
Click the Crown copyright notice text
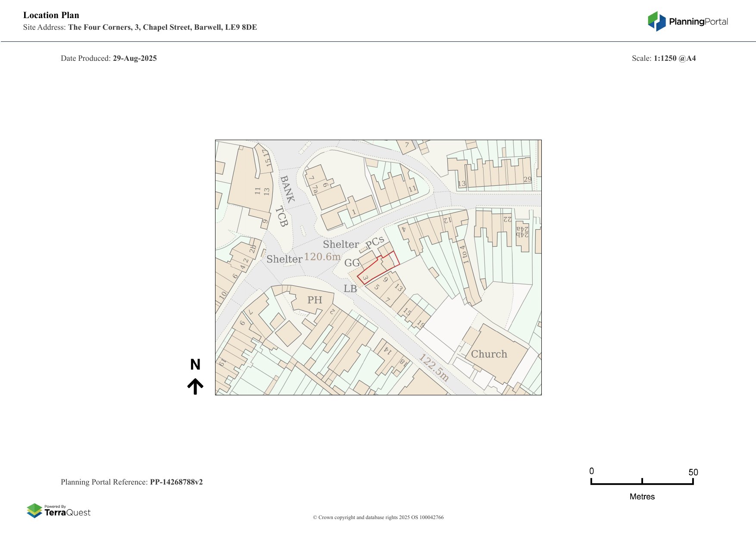click(378, 517)
